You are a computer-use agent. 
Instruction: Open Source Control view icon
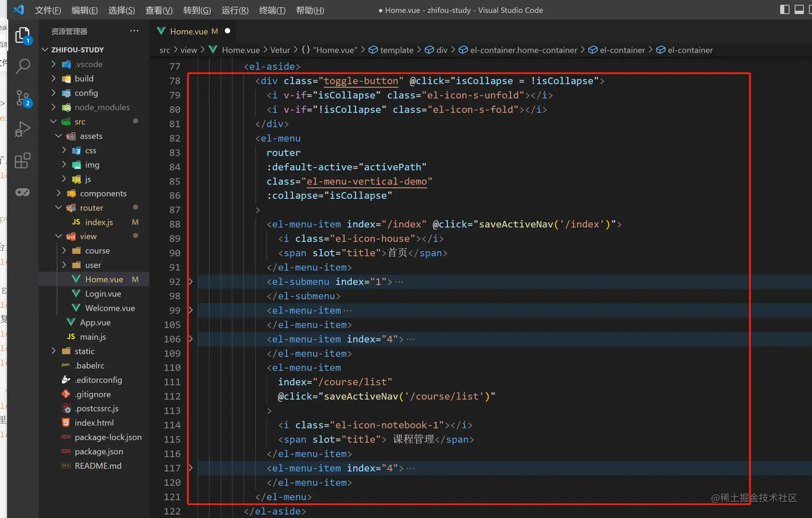pos(23,98)
